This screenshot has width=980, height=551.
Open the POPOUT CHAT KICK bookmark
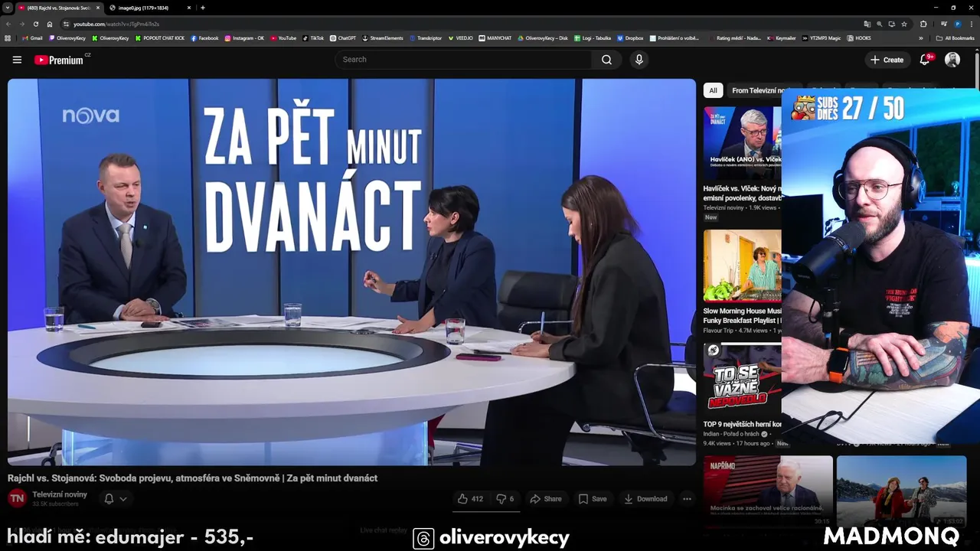click(x=160, y=37)
